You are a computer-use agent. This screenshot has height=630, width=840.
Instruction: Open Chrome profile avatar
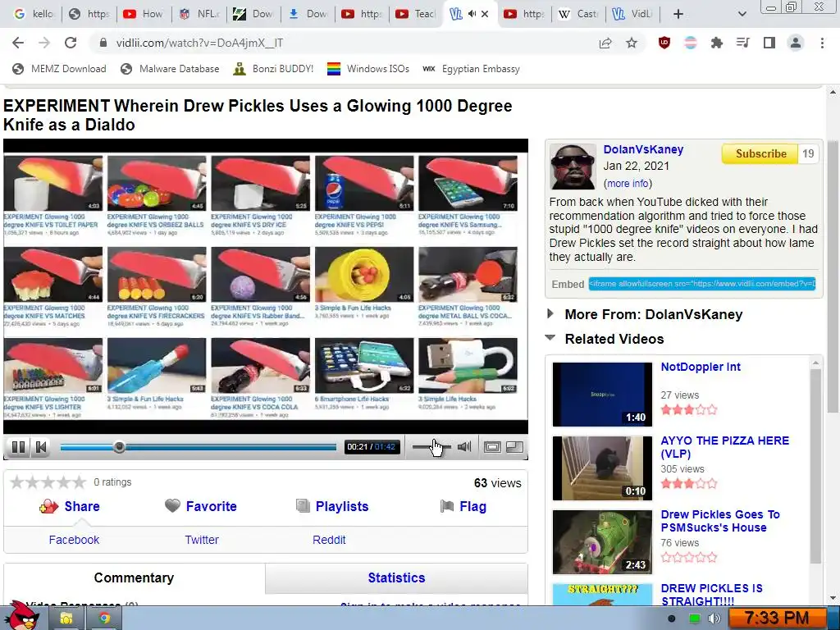[x=796, y=43]
